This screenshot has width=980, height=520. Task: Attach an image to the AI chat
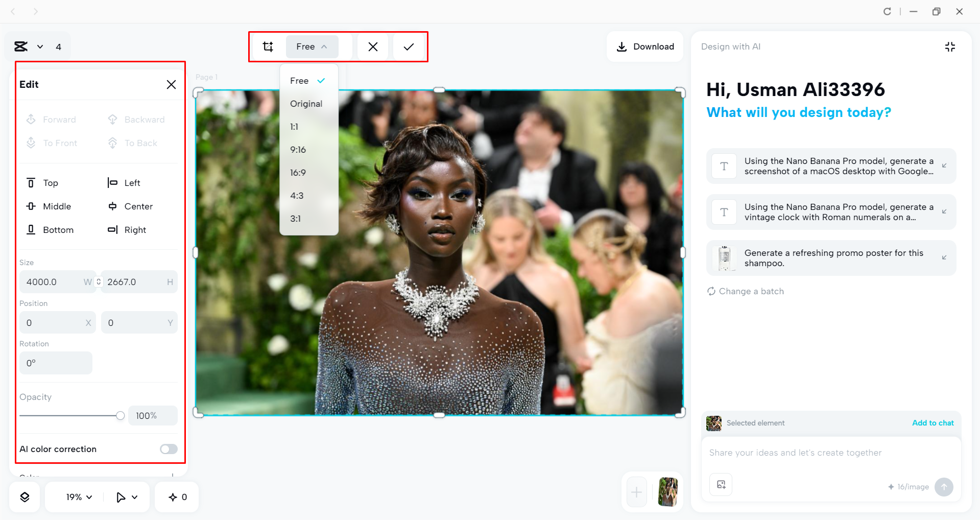(x=721, y=485)
